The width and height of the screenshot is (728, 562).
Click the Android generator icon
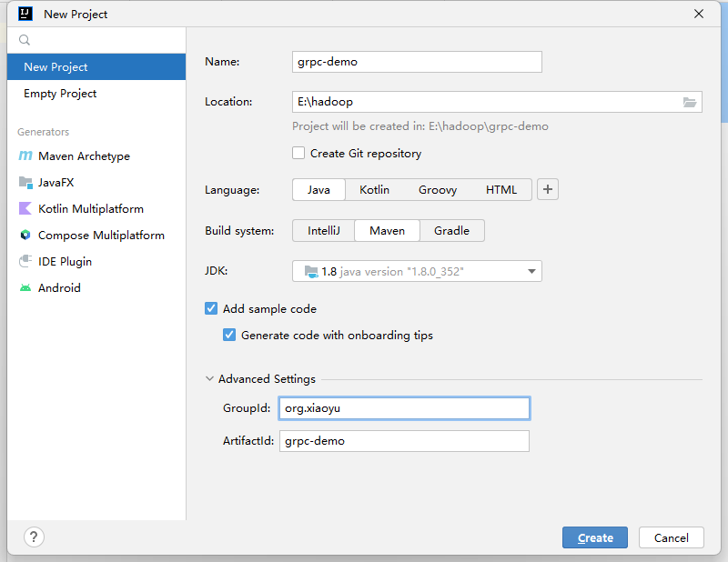25,288
